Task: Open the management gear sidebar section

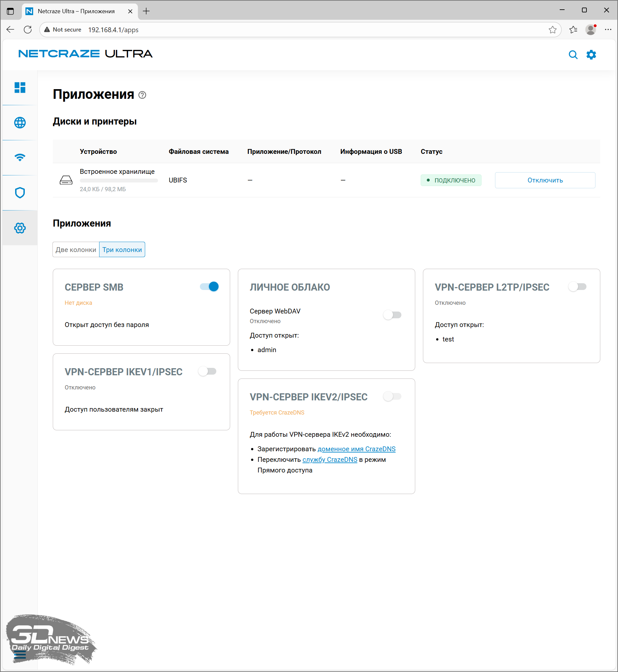Action: point(20,228)
